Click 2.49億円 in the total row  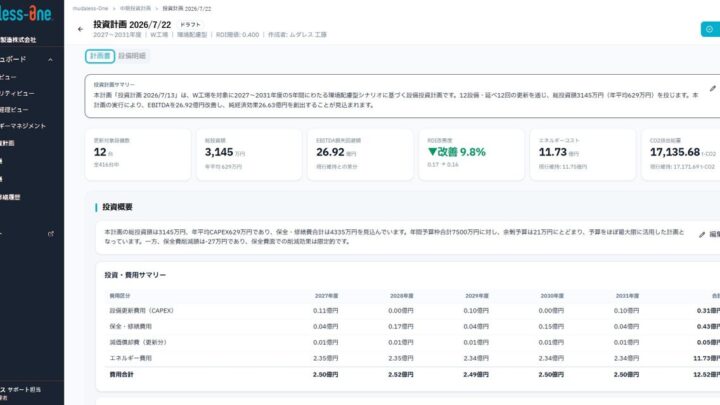point(476,375)
